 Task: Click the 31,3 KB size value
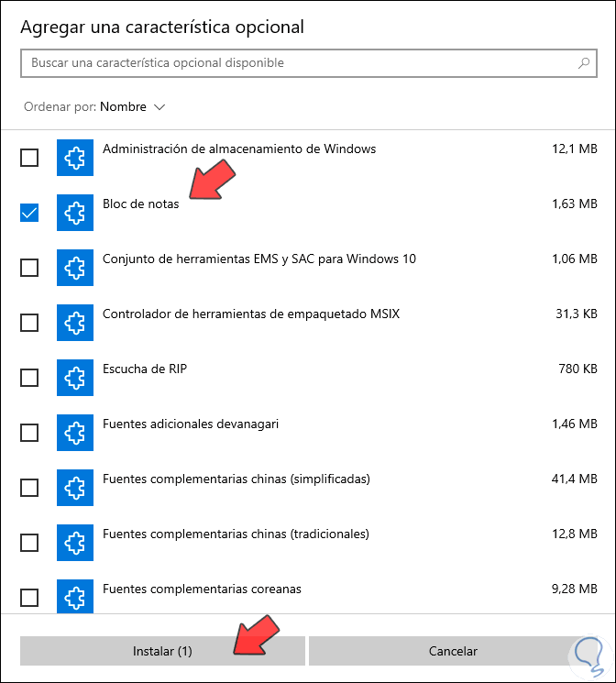click(577, 314)
